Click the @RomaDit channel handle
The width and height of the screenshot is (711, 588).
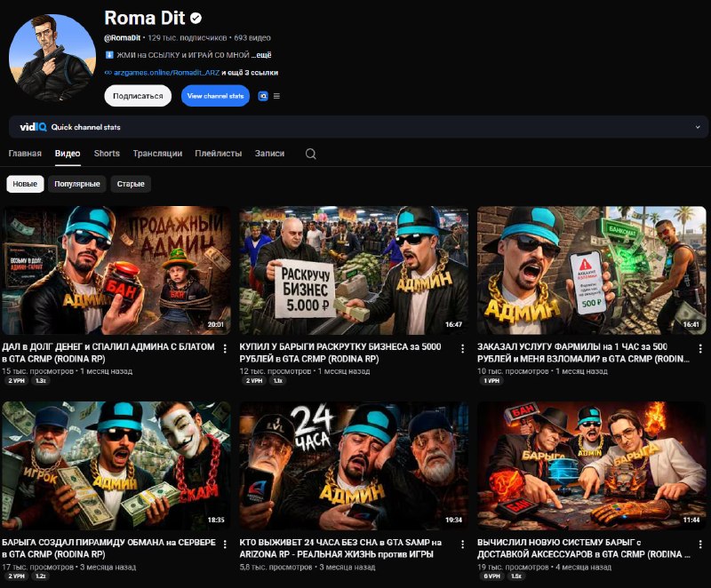(123, 38)
